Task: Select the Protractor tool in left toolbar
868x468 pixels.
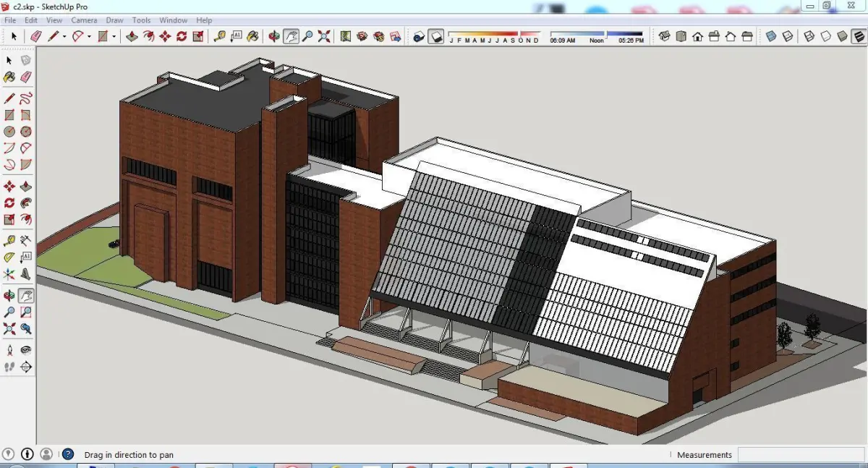Action: coord(9,257)
